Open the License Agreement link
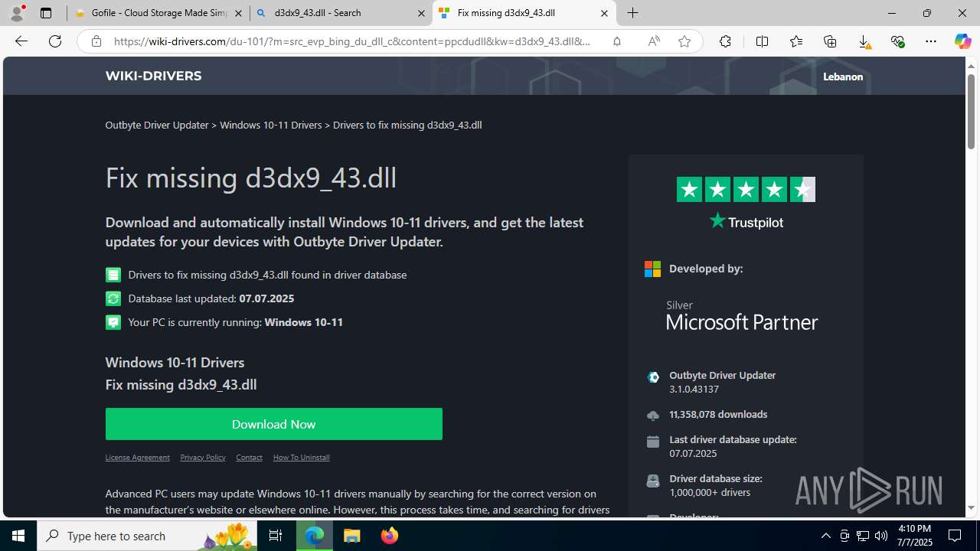 tap(137, 457)
